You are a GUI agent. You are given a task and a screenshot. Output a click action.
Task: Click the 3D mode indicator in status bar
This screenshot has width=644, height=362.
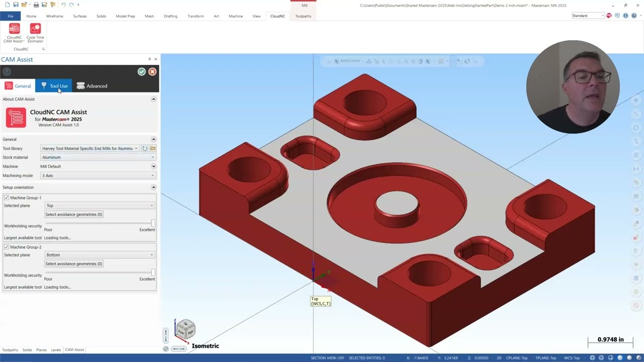click(x=499, y=358)
